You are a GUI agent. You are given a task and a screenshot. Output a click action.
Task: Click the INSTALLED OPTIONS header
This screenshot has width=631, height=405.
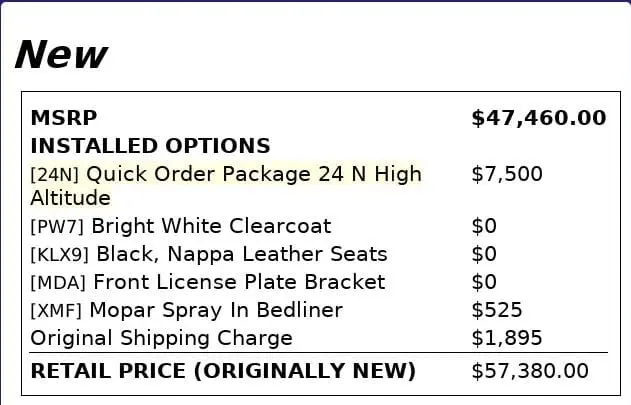tap(150, 146)
